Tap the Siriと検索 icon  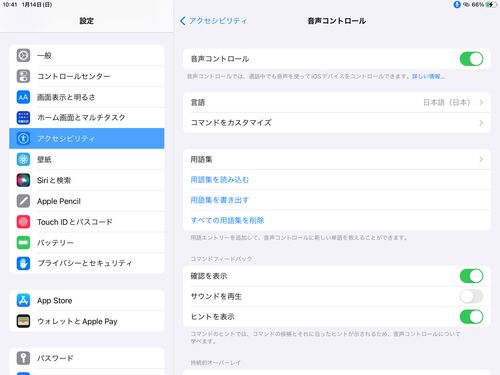[23, 180]
